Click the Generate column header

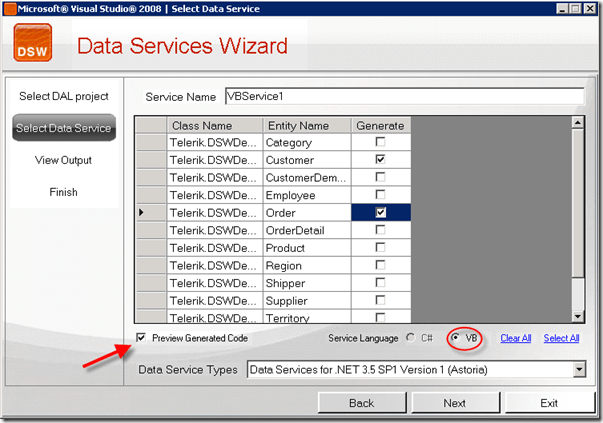(381, 126)
